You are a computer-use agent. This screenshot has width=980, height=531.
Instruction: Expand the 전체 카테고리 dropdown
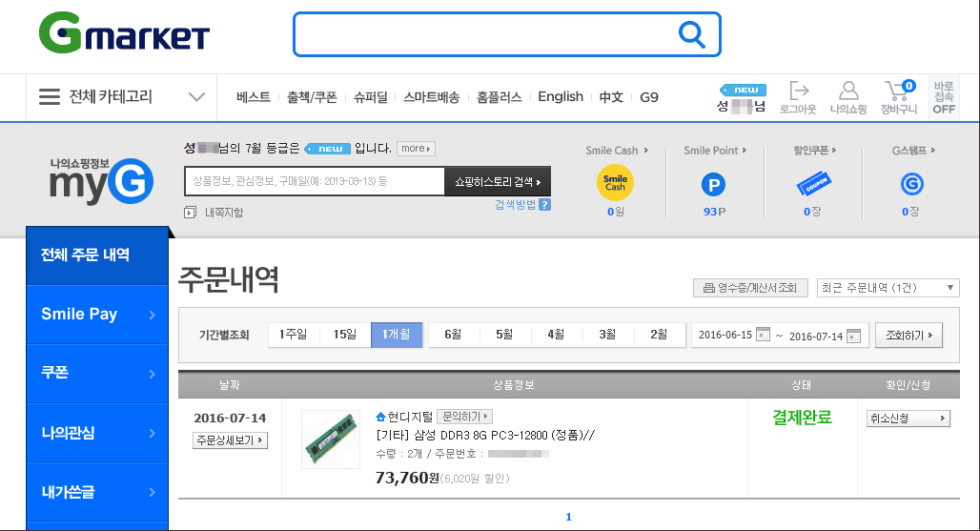(x=123, y=97)
